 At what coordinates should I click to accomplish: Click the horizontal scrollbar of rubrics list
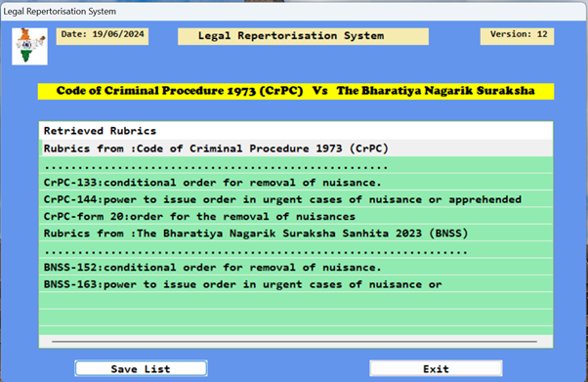(x=294, y=342)
